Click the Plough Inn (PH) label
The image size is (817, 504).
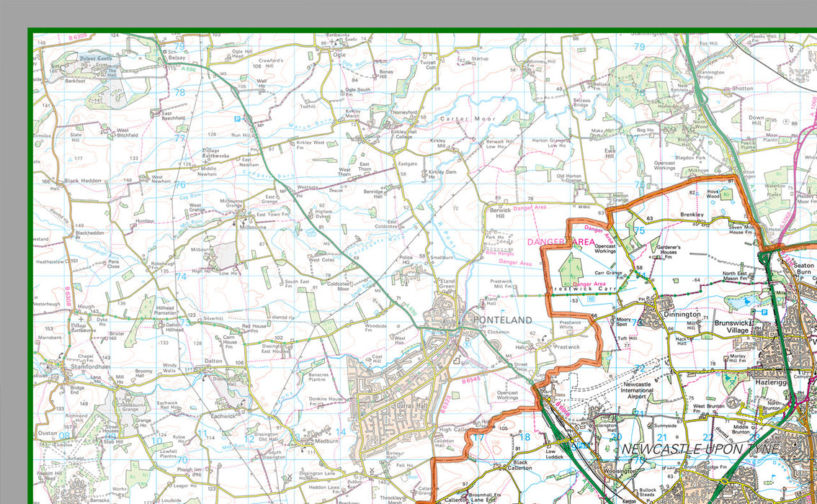click(x=189, y=472)
